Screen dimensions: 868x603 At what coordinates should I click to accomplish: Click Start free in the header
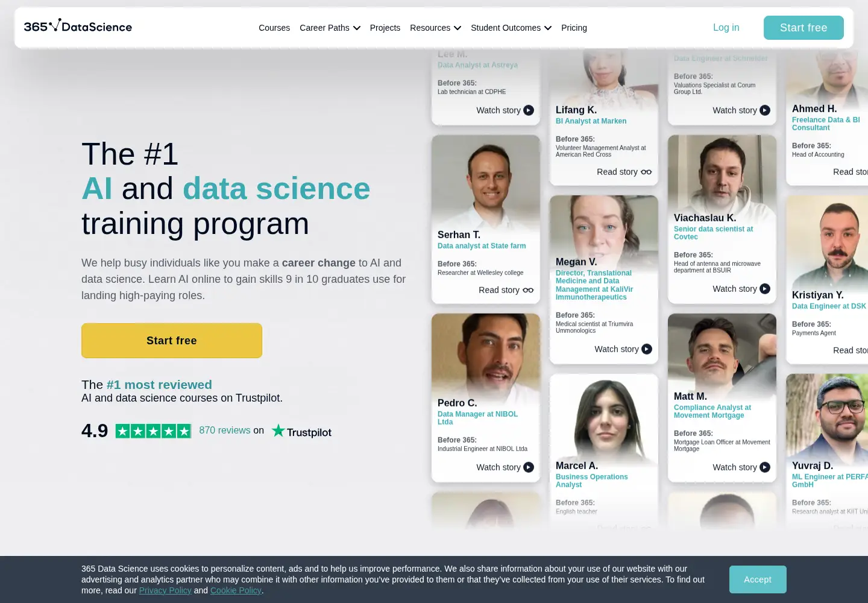coord(804,28)
